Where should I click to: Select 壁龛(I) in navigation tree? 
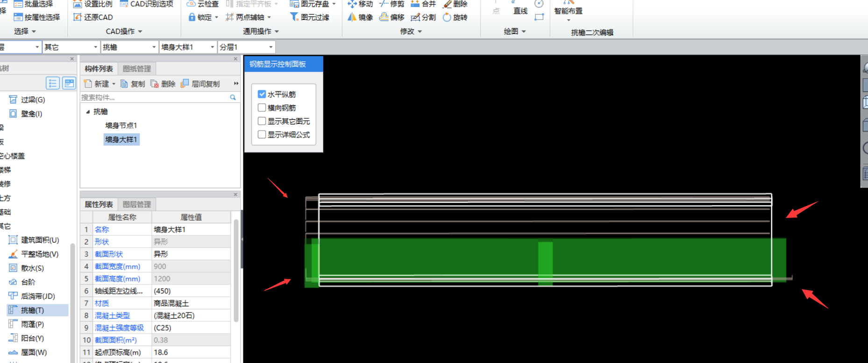(26, 114)
